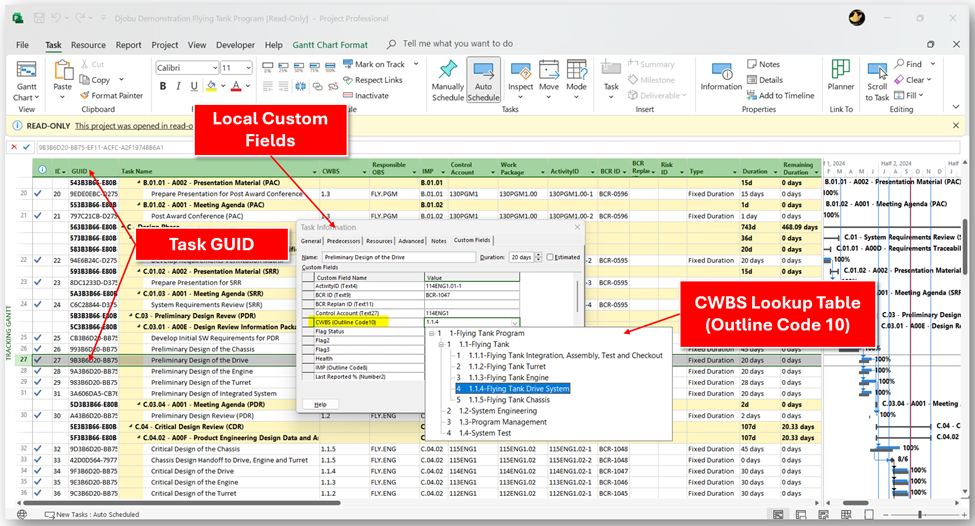
Task: Mark task 50% complete
Action: click(299, 67)
